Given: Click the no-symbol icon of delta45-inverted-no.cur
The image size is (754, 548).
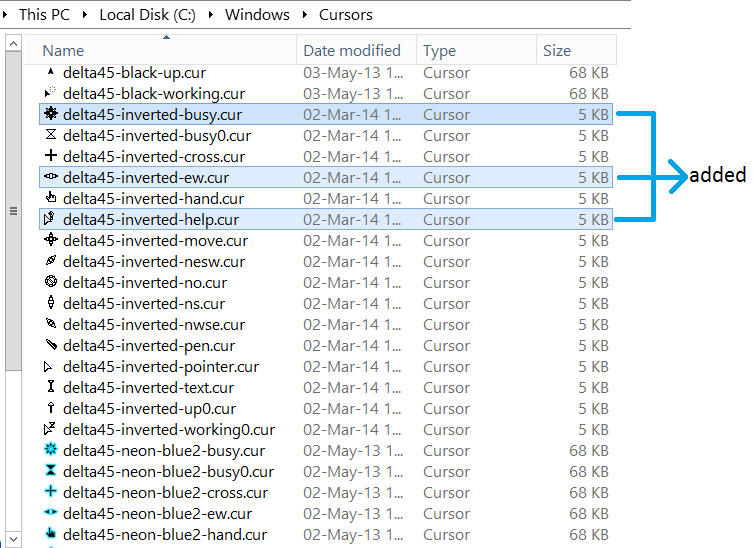Looking at the screenshot, I should 50,282.
